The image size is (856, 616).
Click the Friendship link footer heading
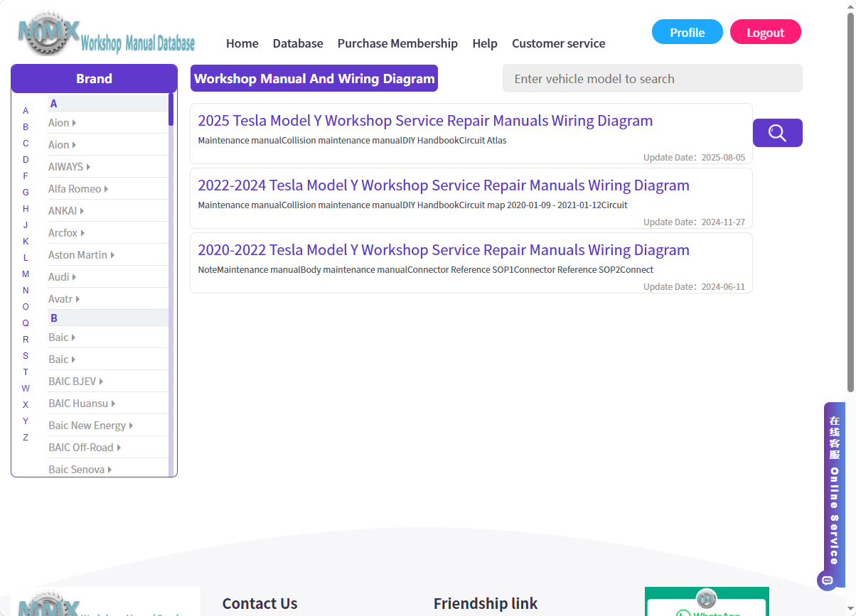[x=486, y=604]
